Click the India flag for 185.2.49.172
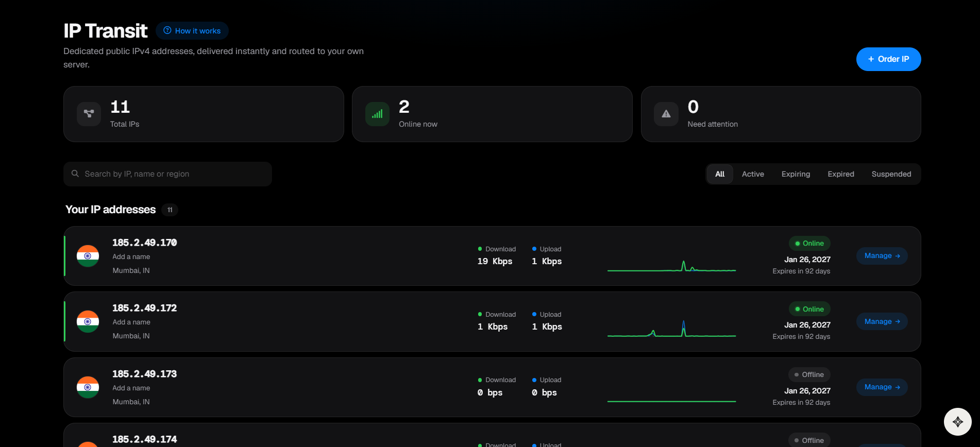This screenshot has width=980, height=447. point(88,321)
